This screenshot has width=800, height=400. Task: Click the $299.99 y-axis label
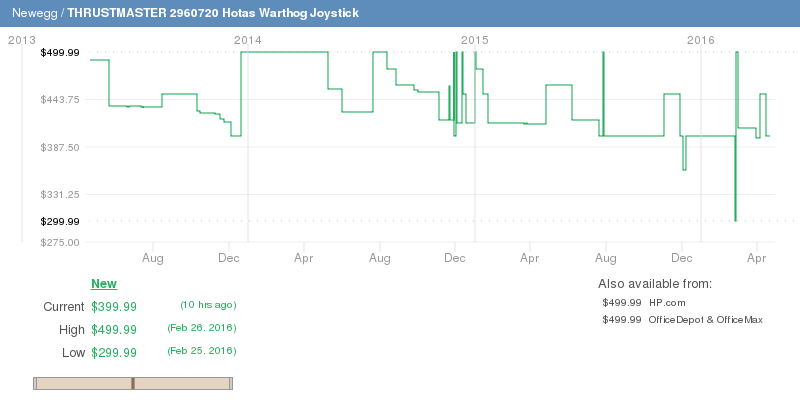tap(60, 221)
